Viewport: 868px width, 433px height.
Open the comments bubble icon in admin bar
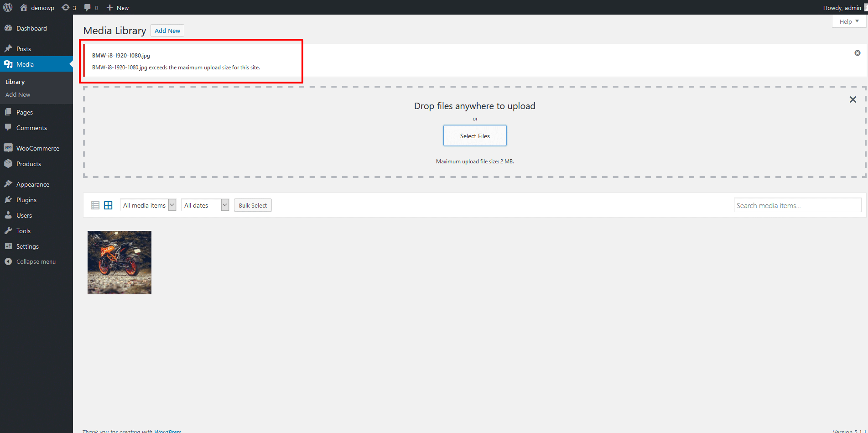point(88,7)
